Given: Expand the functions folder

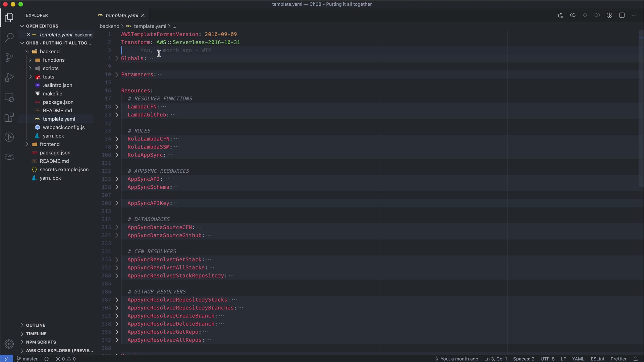Looking at the screenshot, I should [53, 60].
